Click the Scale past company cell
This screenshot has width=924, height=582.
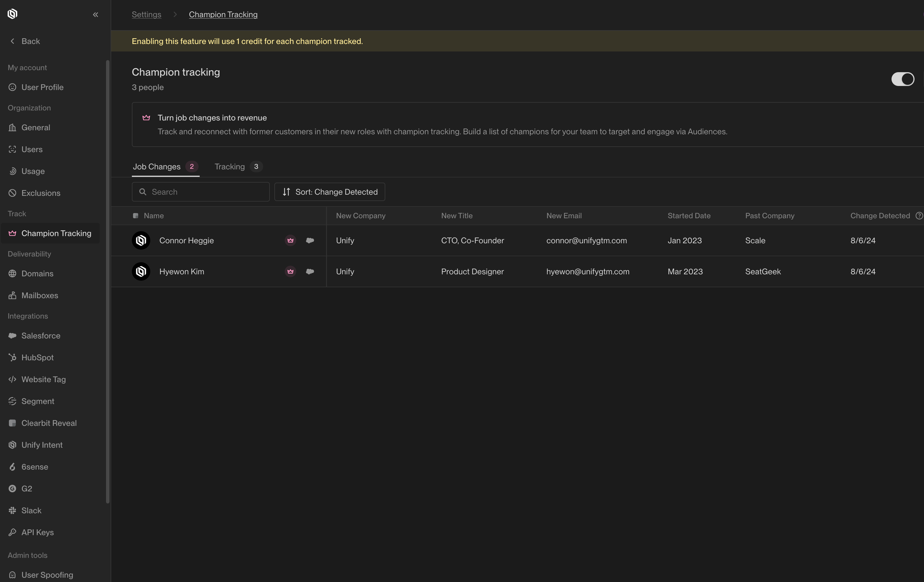click(x=755, y=240)
